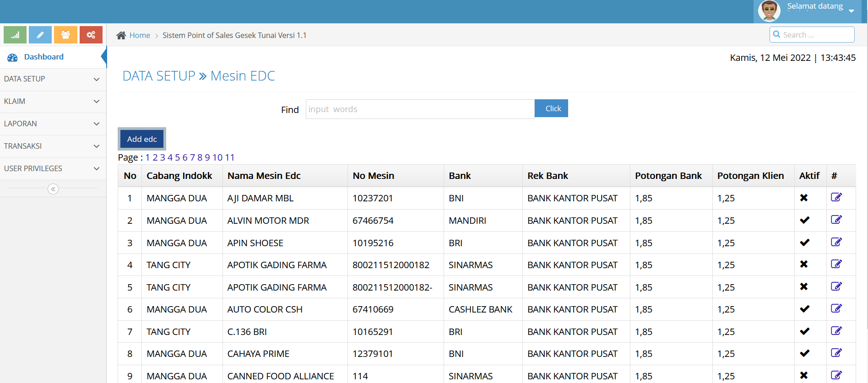Click the Aktif checkmark for CAHAYA PRIME
The image size is (868, 383).
(x=804, y=353)
